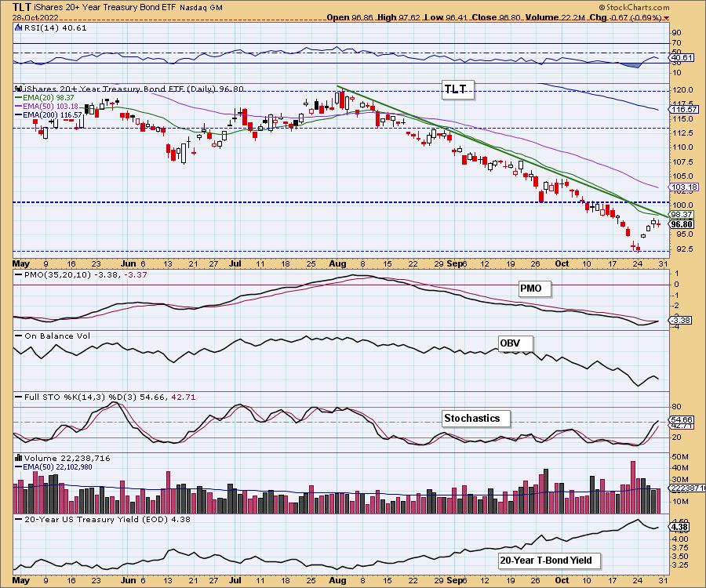Screen dimensions: 706x588
Task: Click the TLT ticker symbol in the header
Action: [x=20, y=7]
